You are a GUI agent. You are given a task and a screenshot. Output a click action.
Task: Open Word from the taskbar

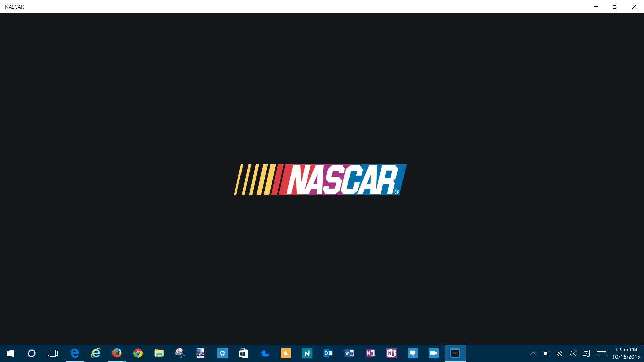click(x=349, y=353)
